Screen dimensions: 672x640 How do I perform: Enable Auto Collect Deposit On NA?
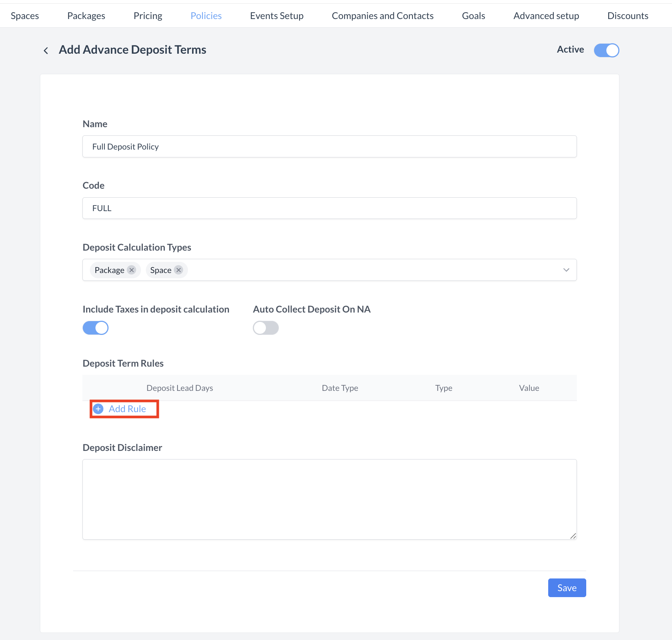(266, 328)
